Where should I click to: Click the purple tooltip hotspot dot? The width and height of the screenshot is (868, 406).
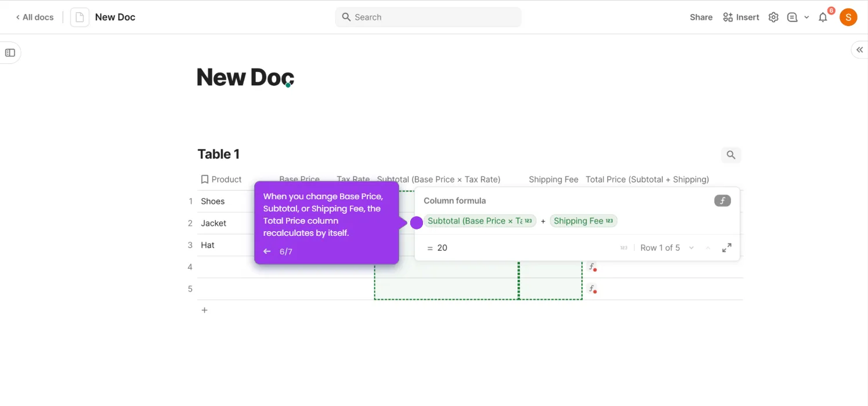pos(417,223)
